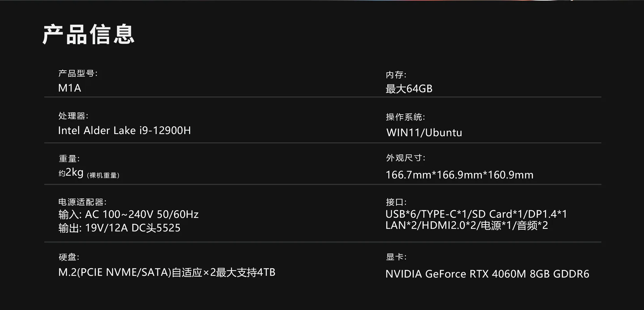Click the Intel Alder Lake i9-12900H text

tap(124, 130)
